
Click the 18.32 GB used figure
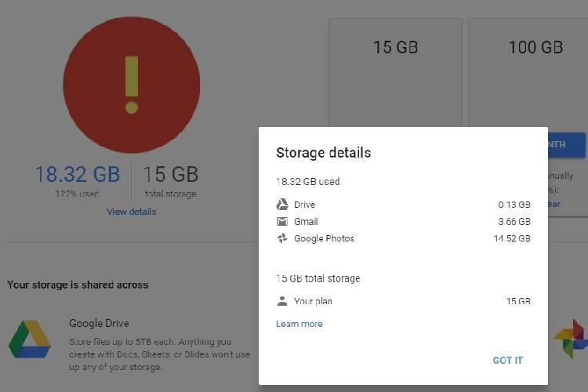coord(78,174)
